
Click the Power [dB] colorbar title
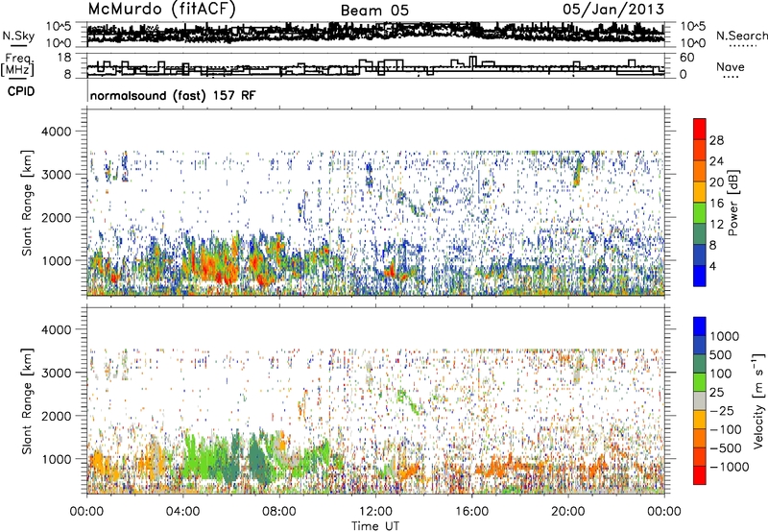pos(732,203)
